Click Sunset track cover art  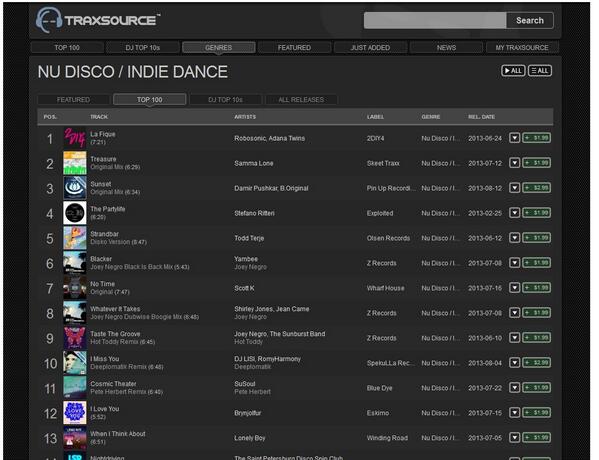point(75,188)
